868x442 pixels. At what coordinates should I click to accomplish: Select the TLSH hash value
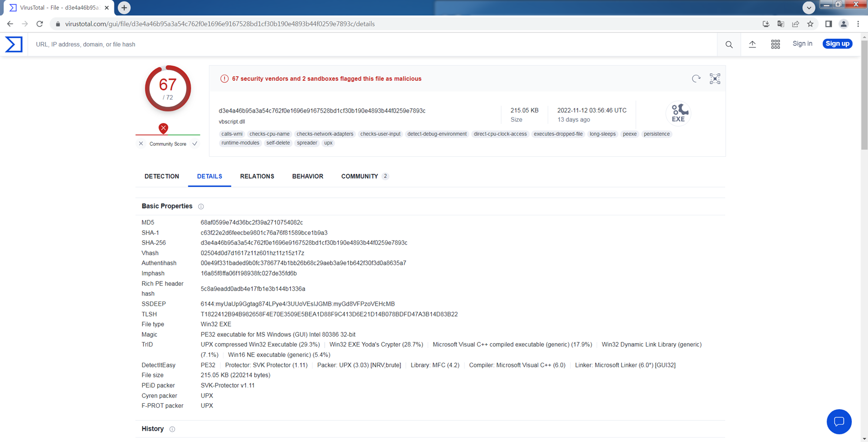[x=329, y=314]
